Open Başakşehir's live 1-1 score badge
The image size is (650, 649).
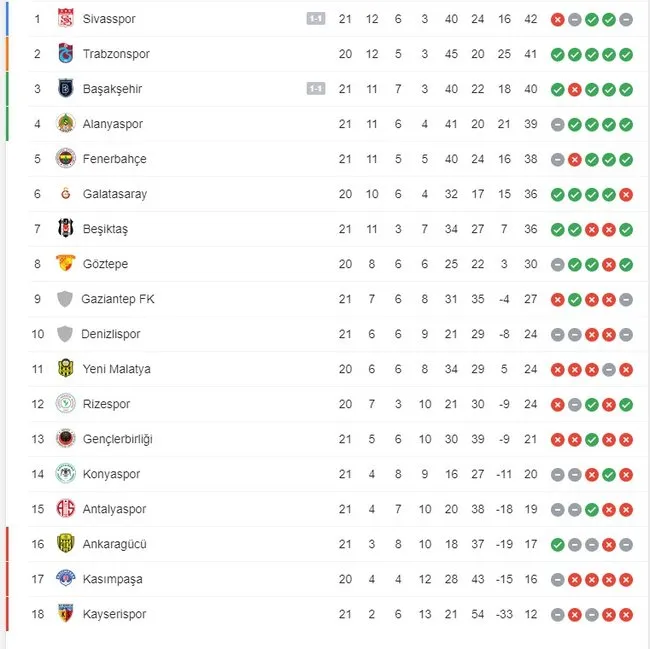(315, 89)
